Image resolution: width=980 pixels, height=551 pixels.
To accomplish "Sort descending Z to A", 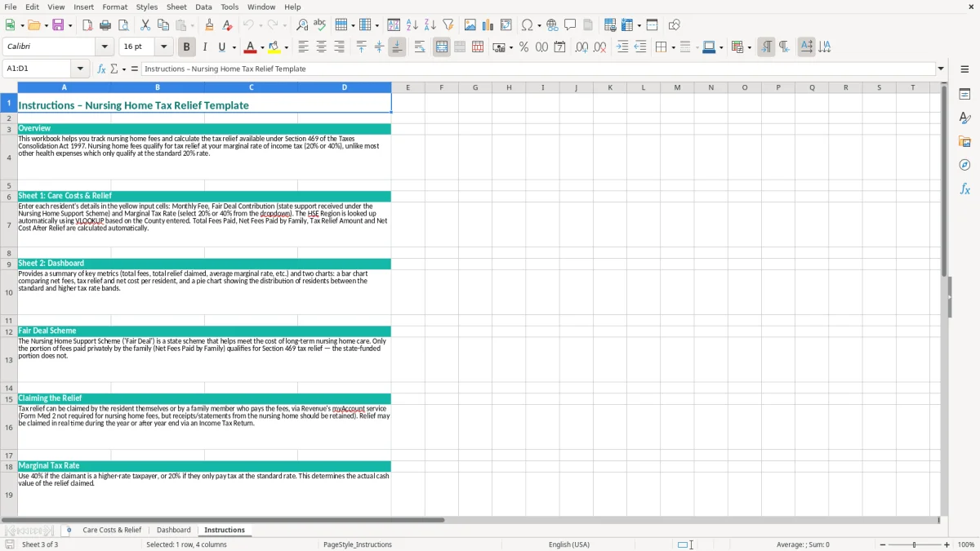I will 430,25.
